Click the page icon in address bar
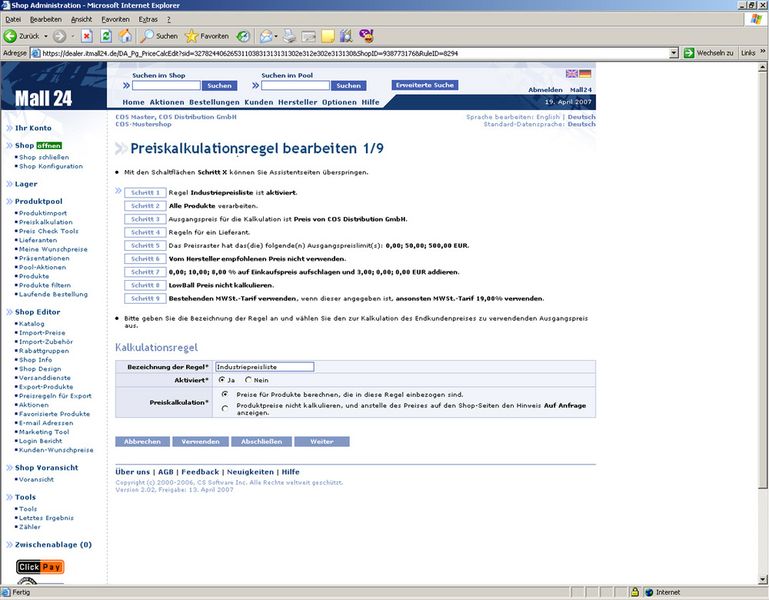This screenshot has height=600, width=769. [36, 53]
